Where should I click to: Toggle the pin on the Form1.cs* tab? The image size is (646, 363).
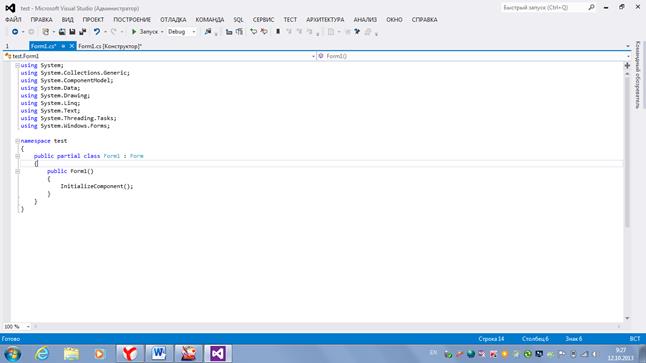pyautogui.click(x=63, y=46)
